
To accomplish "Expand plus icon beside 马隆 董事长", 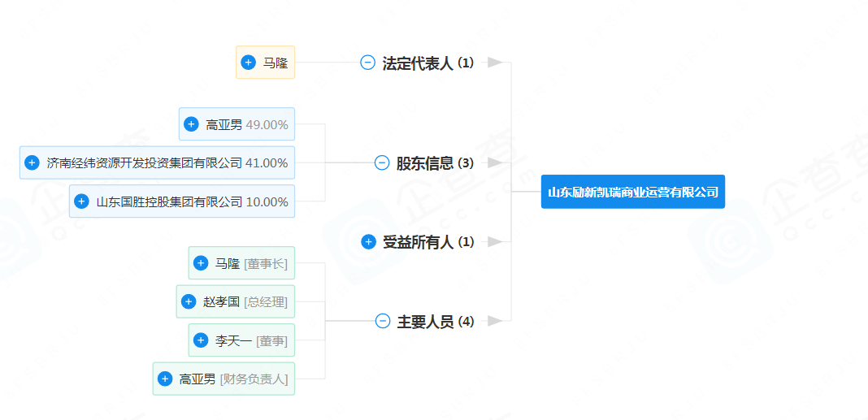I will pyautogui.click(x=201, y=263).
